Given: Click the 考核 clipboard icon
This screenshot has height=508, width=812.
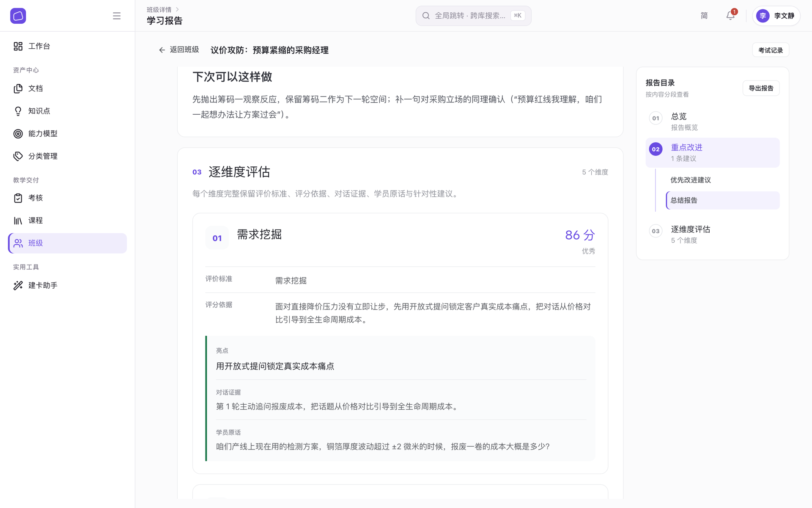Looking at the screenshot, I should click(x=18, y=198).
